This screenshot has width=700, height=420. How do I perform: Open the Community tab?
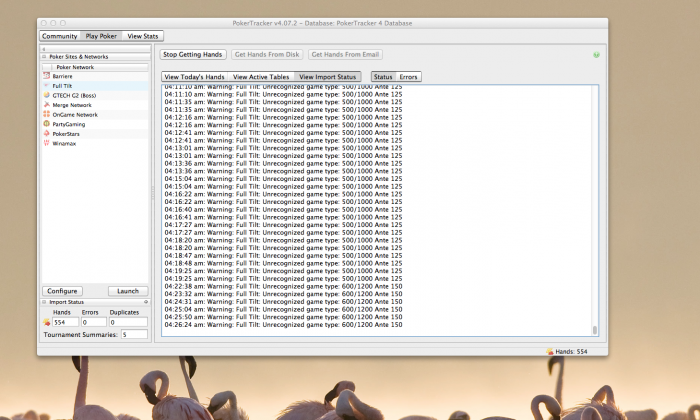coord(59,36)
